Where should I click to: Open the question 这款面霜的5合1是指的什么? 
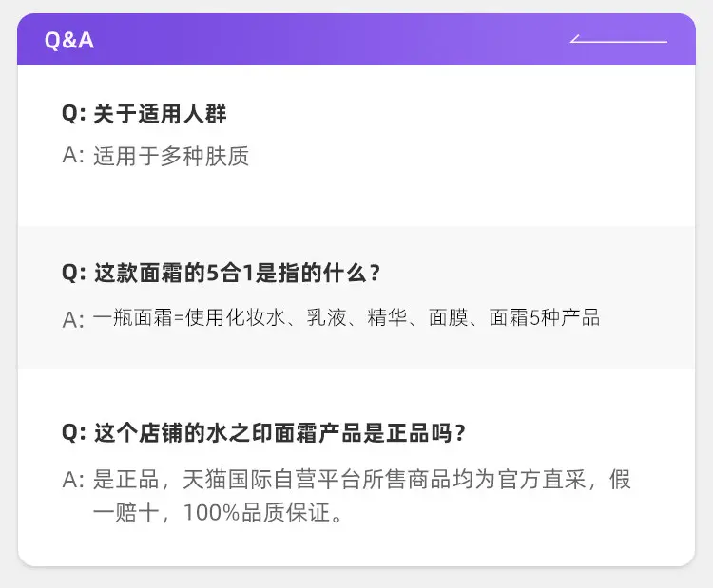coord(237,273)
